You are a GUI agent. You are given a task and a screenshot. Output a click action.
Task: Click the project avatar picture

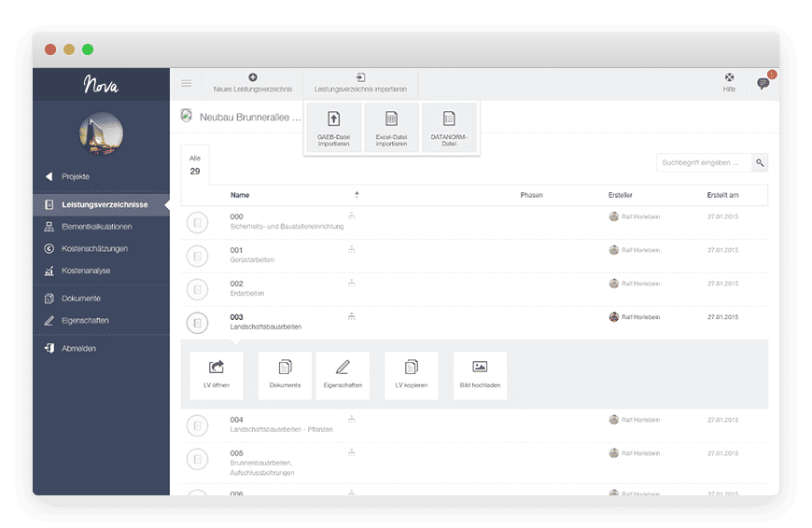[x=101, y=133]
